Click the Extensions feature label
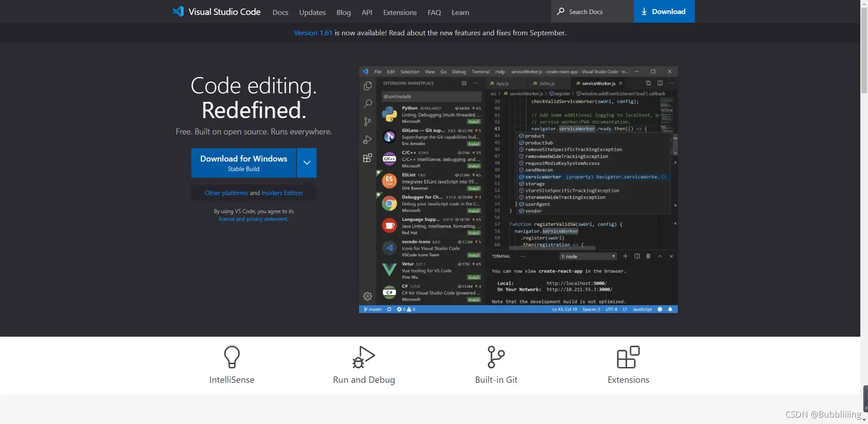This screenshot has height=424, width=868. pyautogui.click(x=628, y=380)
